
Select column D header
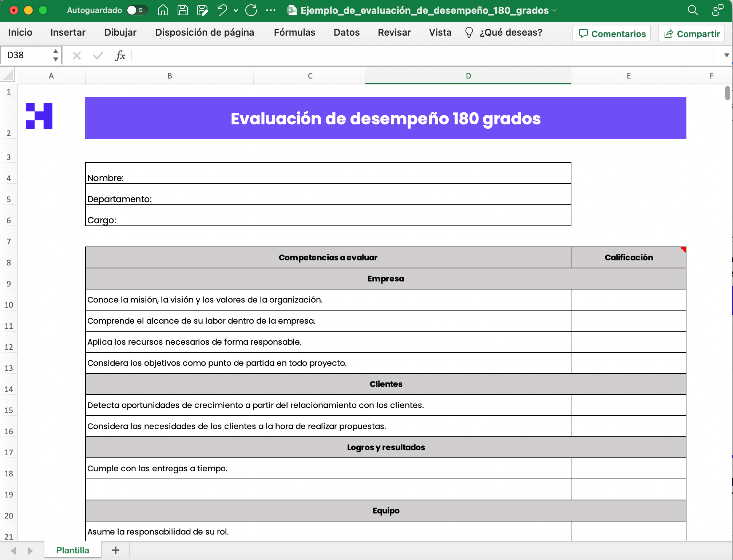pos(468,76)
